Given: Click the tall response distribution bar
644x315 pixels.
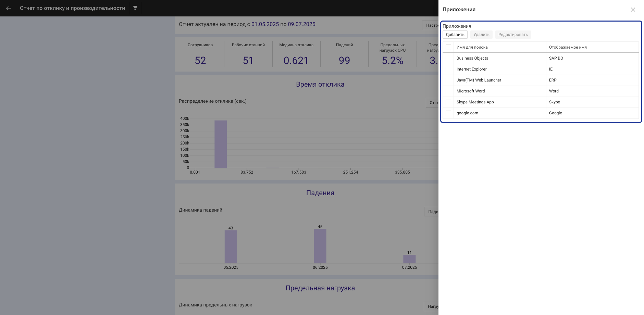Looking at the screenshot, I should (x=221, y=144).
